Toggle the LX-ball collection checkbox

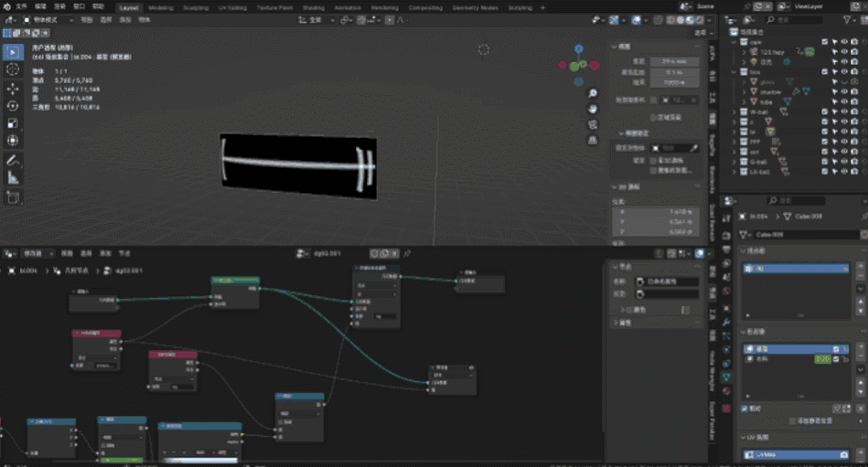pyautogui.click(x=825, y=172)
